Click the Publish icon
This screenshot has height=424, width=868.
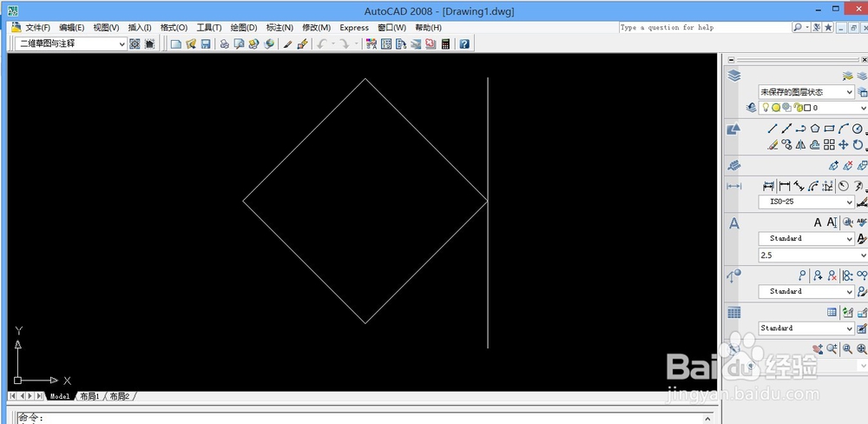[253, 43]
